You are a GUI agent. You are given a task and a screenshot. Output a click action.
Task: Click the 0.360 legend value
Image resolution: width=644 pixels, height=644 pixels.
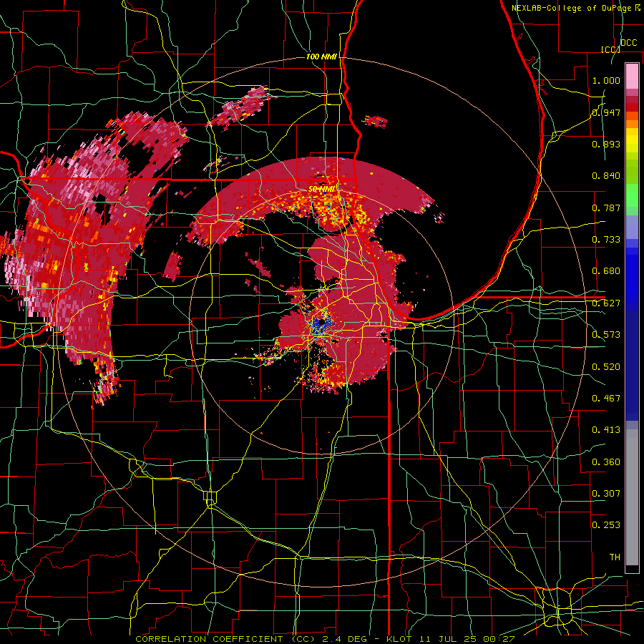coord(606,462)
